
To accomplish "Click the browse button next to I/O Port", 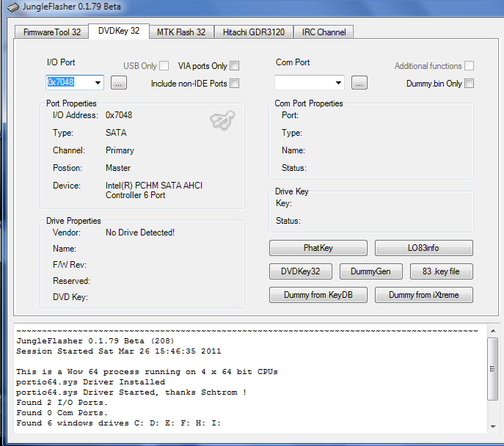I will (119, 83).
